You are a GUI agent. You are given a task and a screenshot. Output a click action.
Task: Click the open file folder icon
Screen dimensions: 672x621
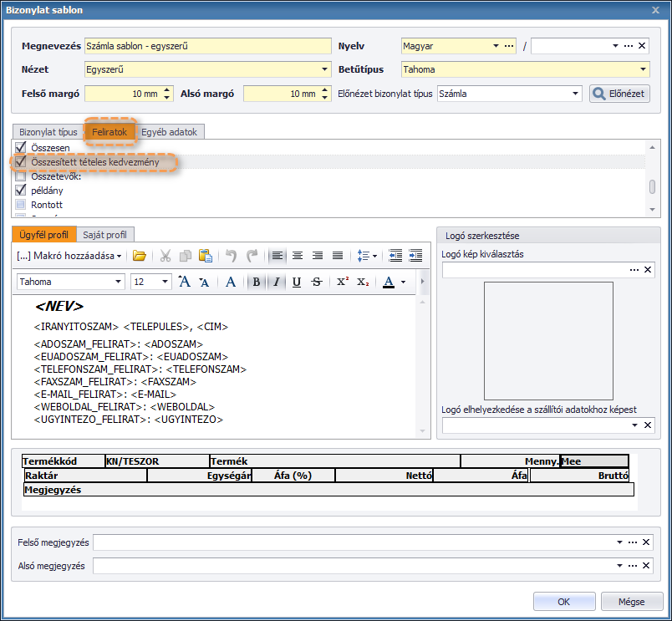[x=140, y=256]
